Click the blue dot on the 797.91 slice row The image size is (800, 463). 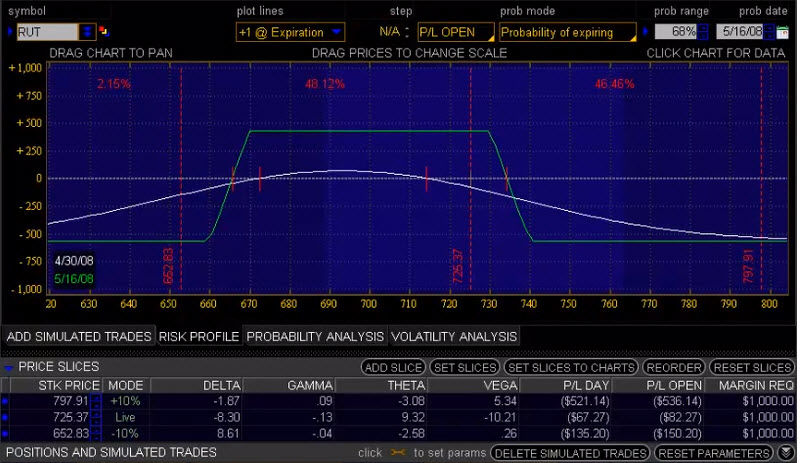5,401
